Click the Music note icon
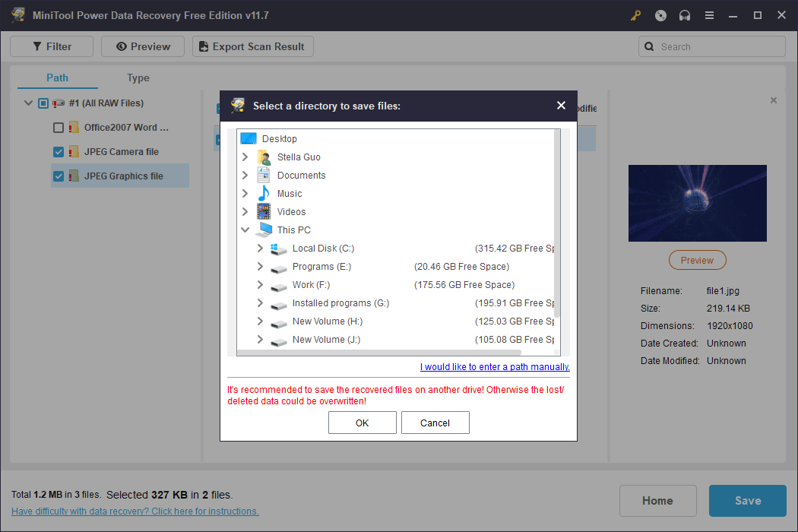The height and width of the screenshot is (532, 798). (x=264, y=194)
